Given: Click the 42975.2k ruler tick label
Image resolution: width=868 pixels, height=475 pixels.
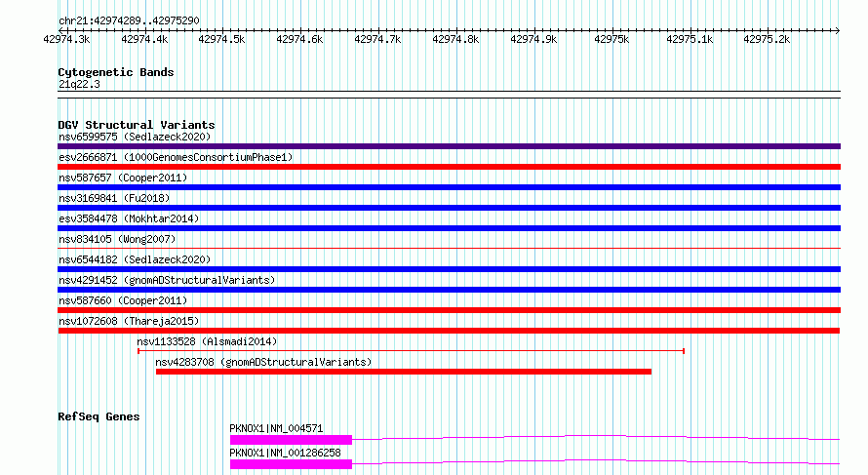Looking at the screenshot, I should (767, 39).
